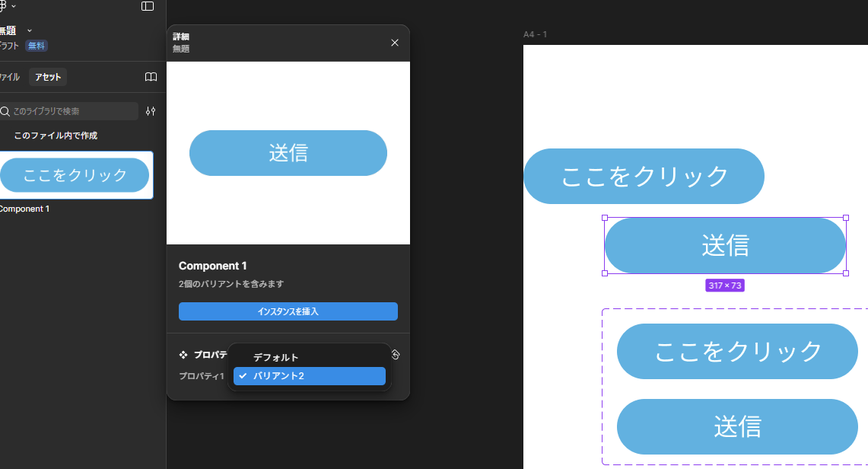Click the variant properties diamond icon
This screenshot has height=469, width=868.
(183, 355)
